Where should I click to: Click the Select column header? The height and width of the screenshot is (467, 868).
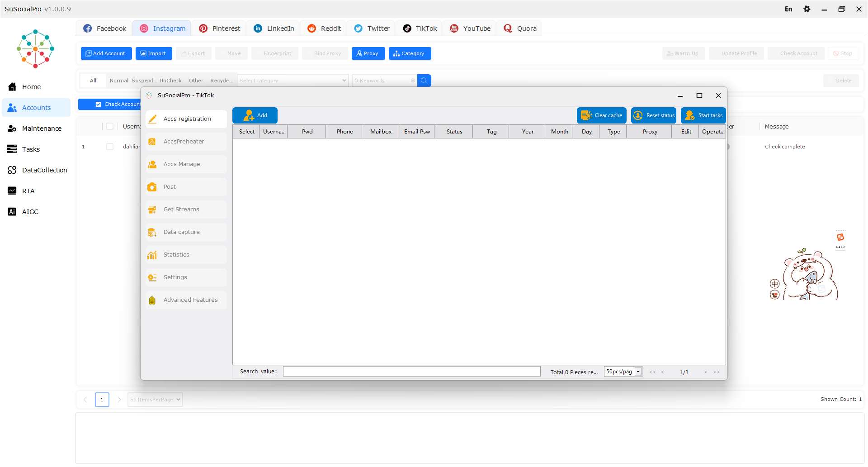246,132
